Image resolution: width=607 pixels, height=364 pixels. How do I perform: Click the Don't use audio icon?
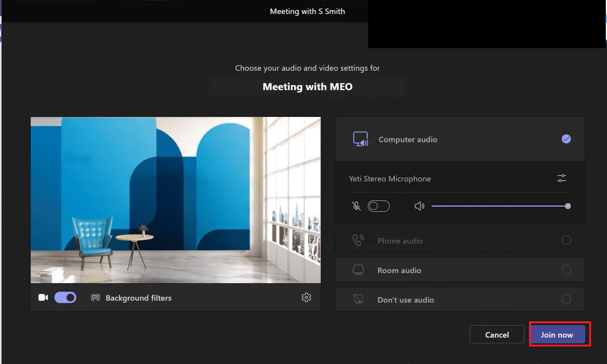click(x=358, y=299)
